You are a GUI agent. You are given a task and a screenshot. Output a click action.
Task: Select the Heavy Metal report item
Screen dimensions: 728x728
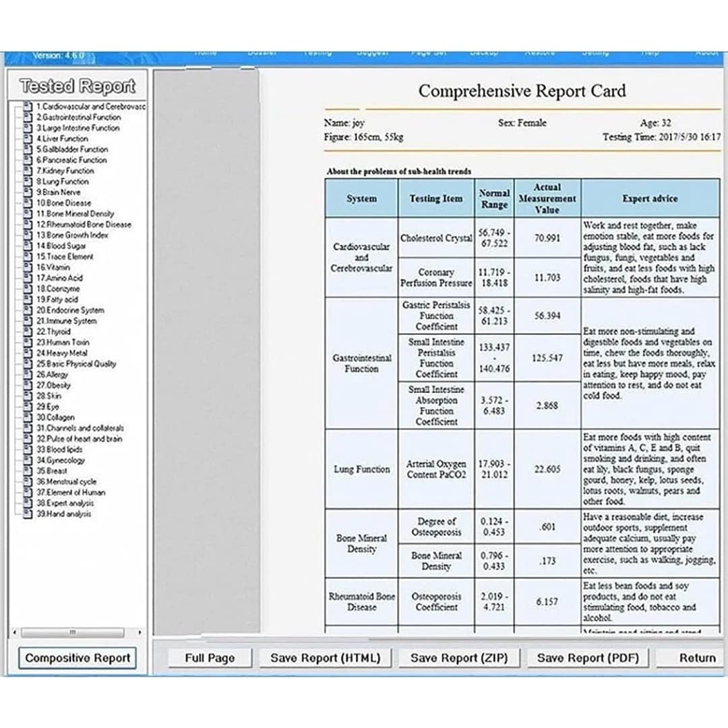[x=62, y=353]
